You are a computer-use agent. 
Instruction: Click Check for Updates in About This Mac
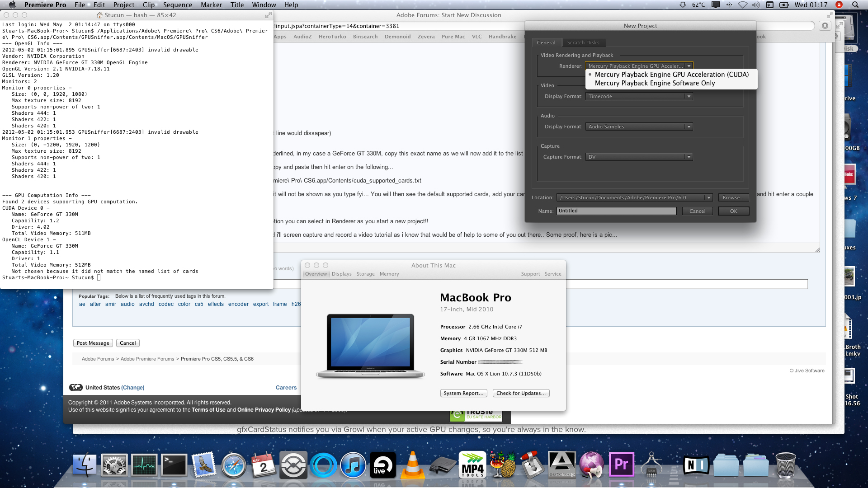tap(521, 393)
